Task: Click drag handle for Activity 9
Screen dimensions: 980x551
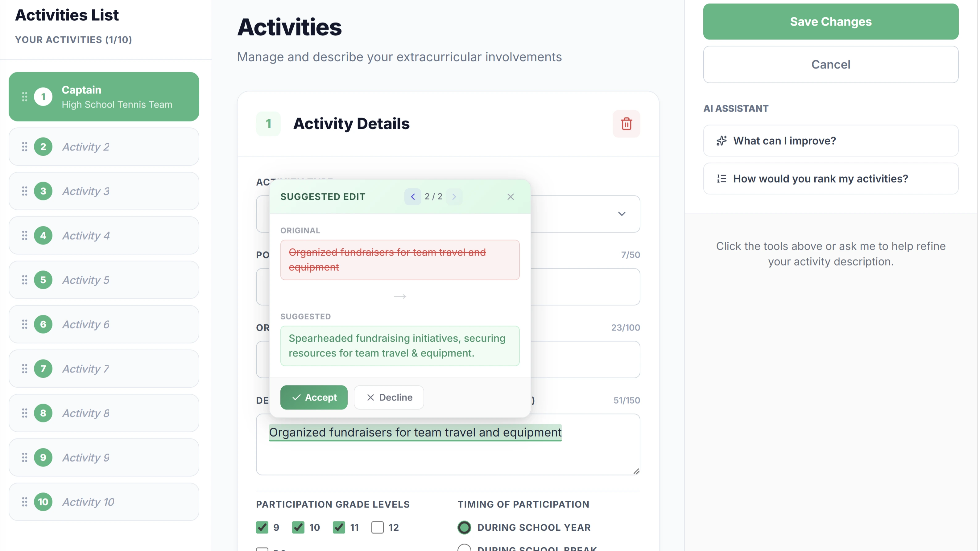Action: pos(25,458)
